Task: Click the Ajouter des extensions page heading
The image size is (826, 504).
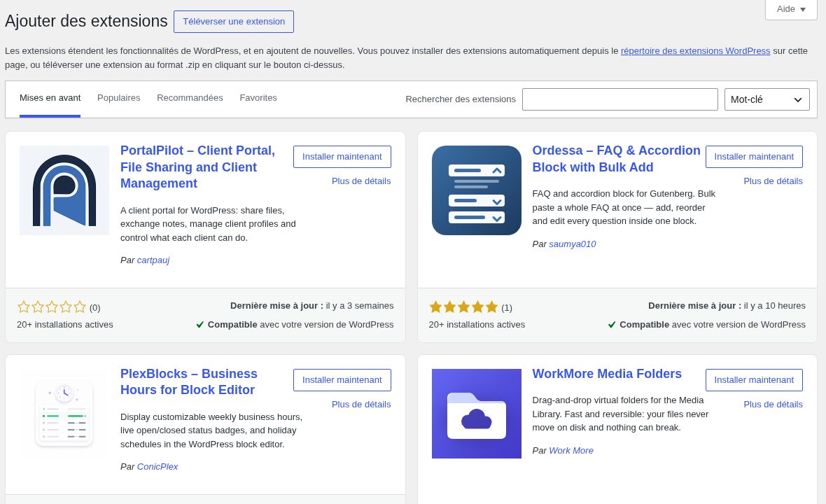Action: coord(86,21)
